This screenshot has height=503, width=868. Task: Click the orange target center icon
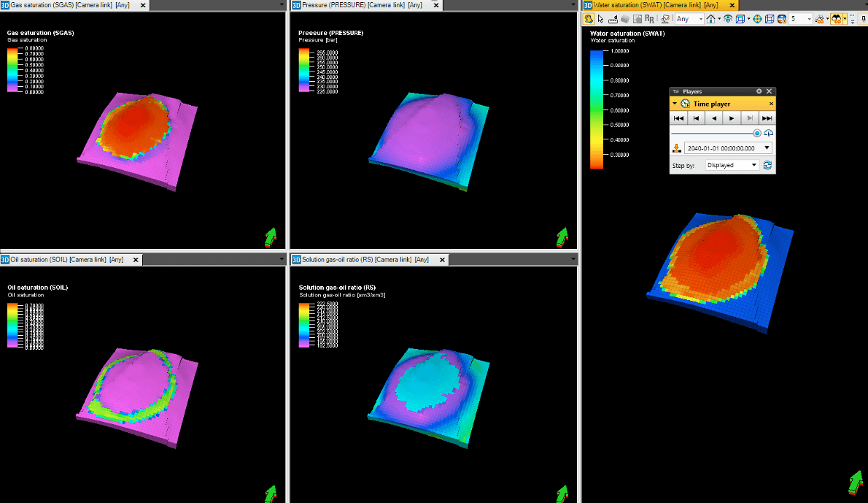tap(757, 19)
